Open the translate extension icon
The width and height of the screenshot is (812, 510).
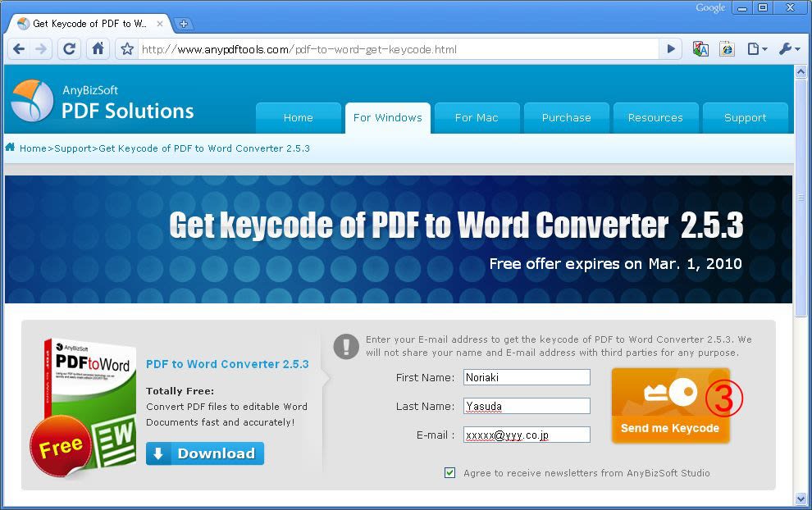[x=700, y=49]
